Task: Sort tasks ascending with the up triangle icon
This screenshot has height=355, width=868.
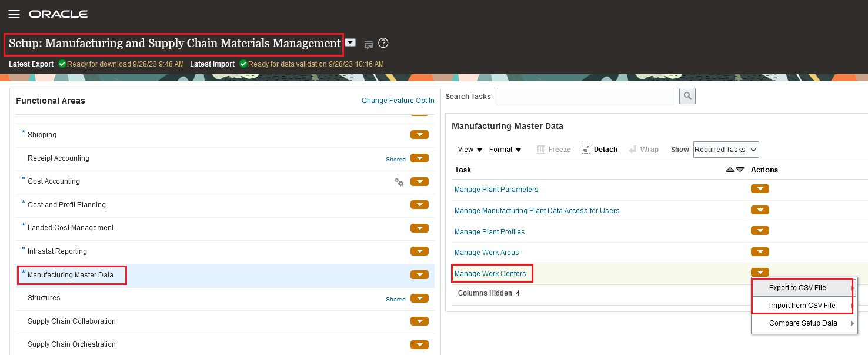Action: 730,169
